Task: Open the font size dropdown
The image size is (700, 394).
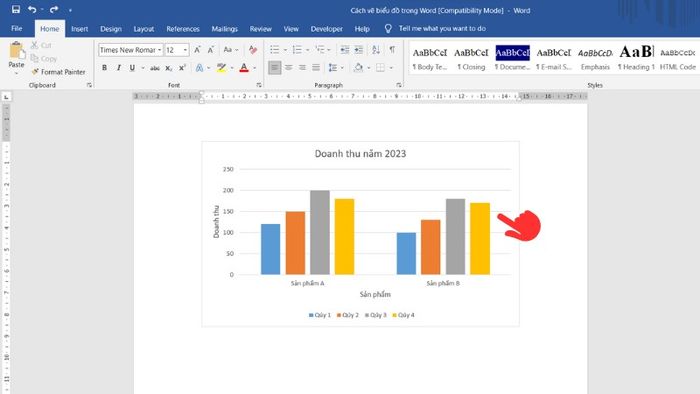Action: tap(185, 50)
